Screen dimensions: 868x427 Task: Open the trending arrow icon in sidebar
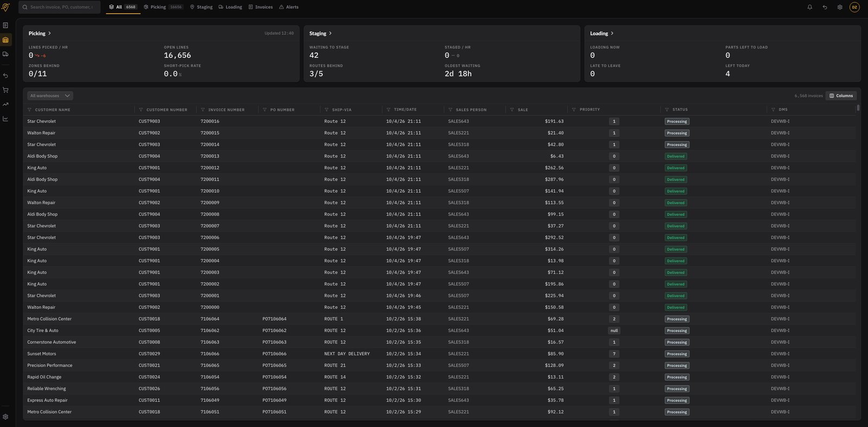[5, 104]
